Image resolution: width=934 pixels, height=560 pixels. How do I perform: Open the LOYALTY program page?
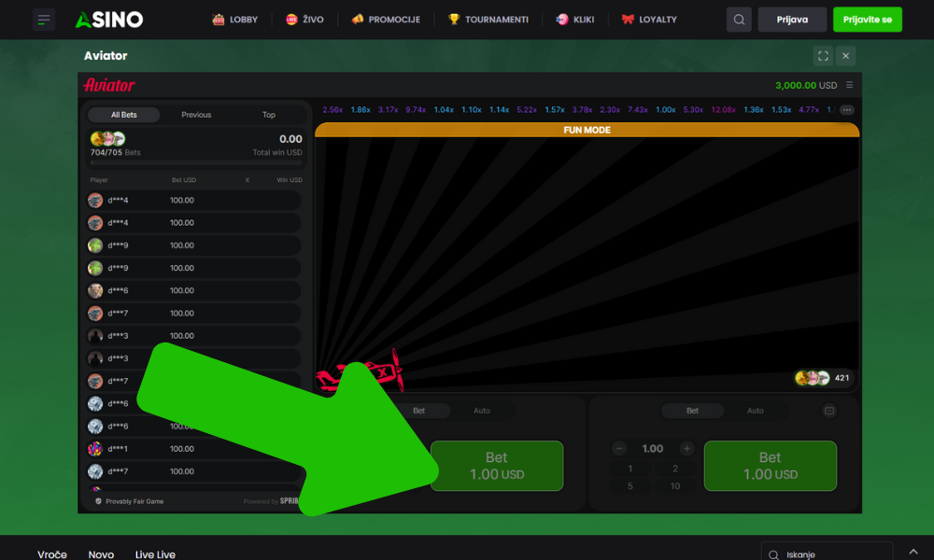[x=649, y=20]
